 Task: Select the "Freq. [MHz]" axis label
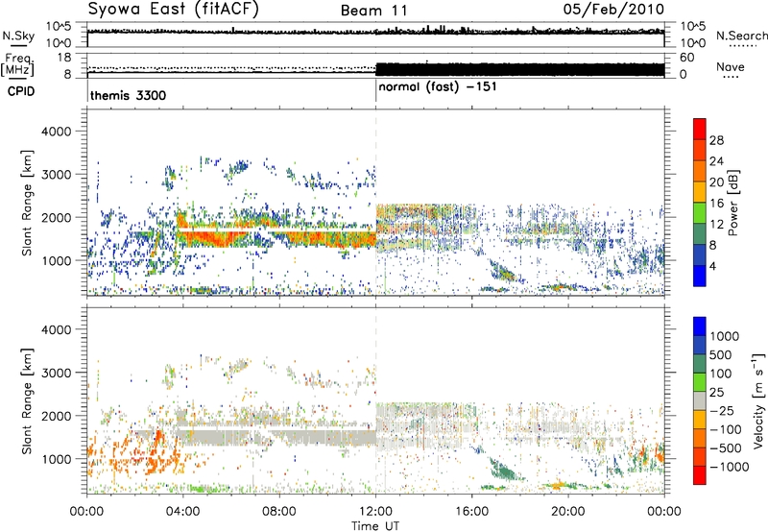pos(17,65)
